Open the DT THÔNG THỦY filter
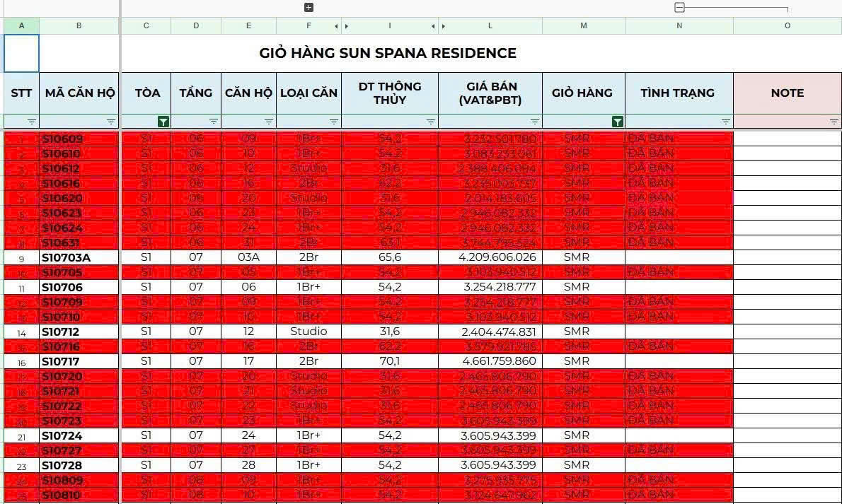842x504 pixels. click(431, 122)
